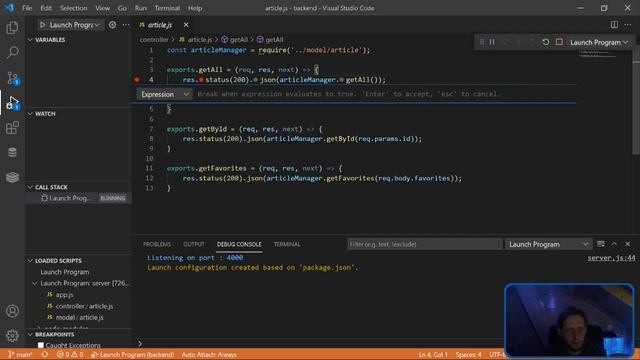Open model / article.js in loaded scripts
Viewport: 640px width, 360px height.
coord(80,317)
